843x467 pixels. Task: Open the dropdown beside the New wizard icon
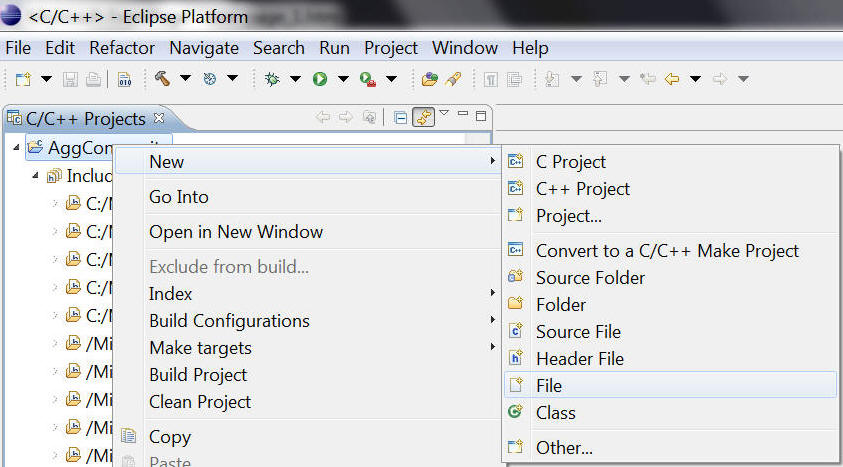[x=47, y=79]
